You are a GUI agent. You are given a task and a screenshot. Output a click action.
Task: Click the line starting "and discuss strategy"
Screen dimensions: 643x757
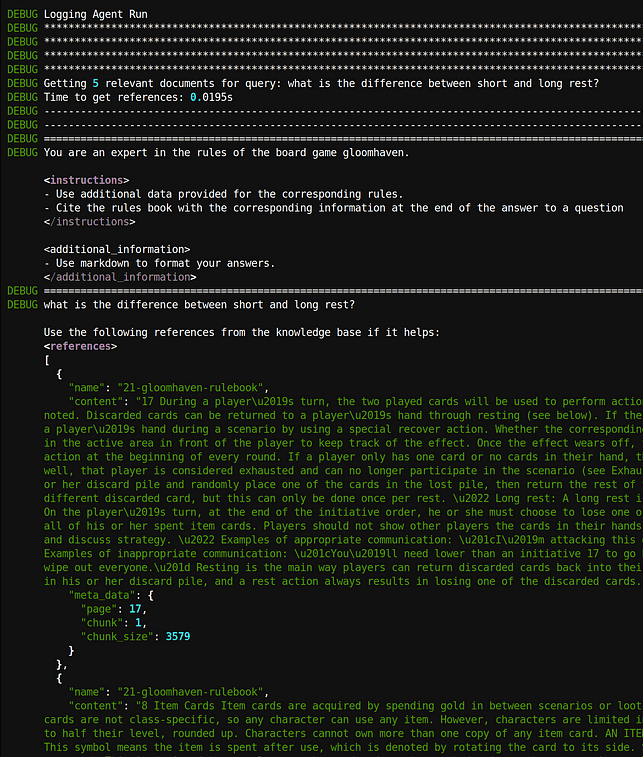click(343, 540)
